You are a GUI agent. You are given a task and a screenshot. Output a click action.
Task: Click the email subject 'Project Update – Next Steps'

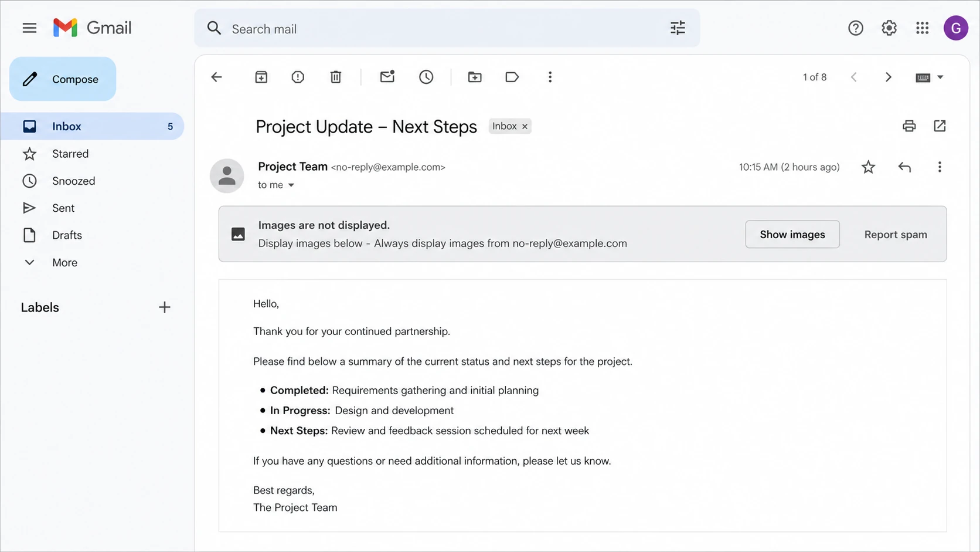(x=366, y=127)
